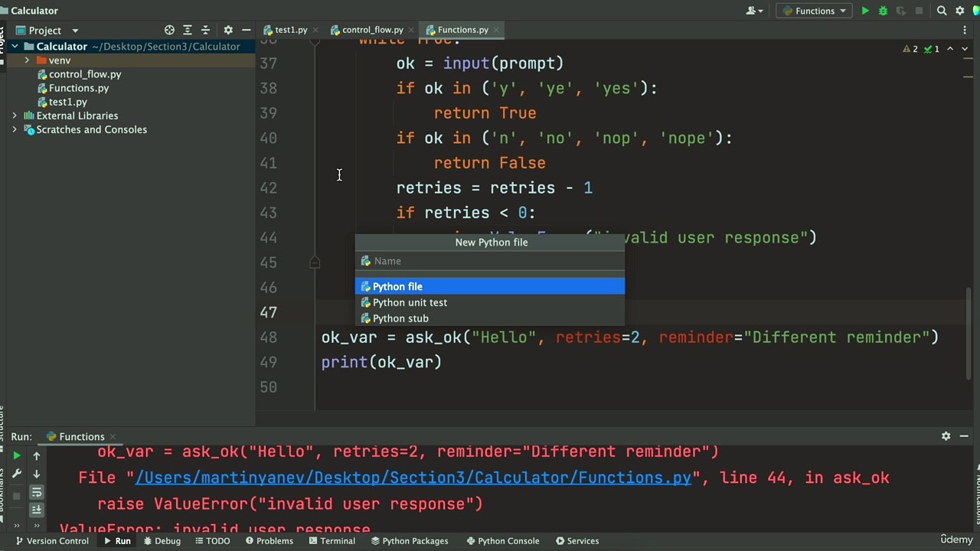
Task: Open run configuration wrench in Run panel
Action: pyautogui.click(x=16, y=474)
